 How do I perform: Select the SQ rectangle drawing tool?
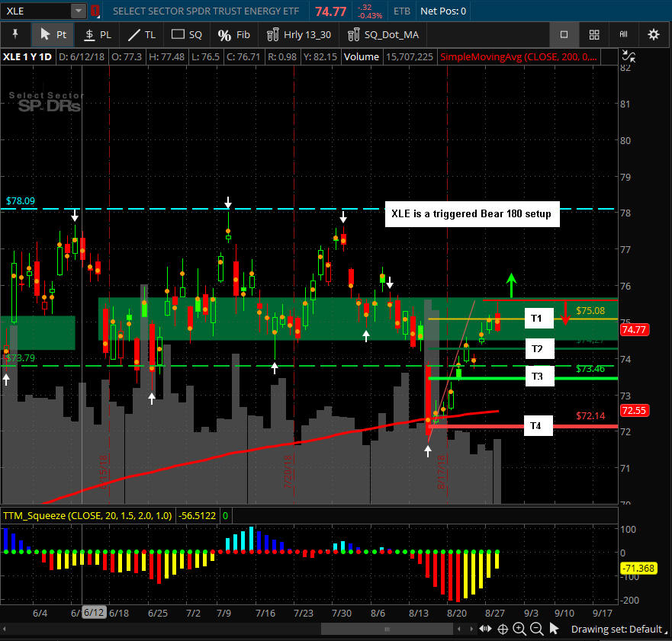pos(186,35)
